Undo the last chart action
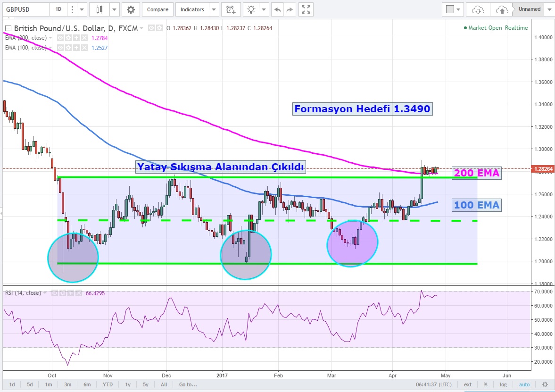Screen dimensions: 555x392 277,9
